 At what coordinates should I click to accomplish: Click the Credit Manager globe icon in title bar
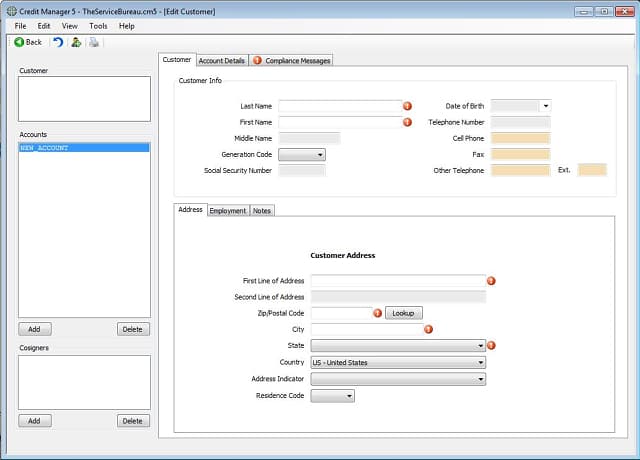(x=12, y=11)
